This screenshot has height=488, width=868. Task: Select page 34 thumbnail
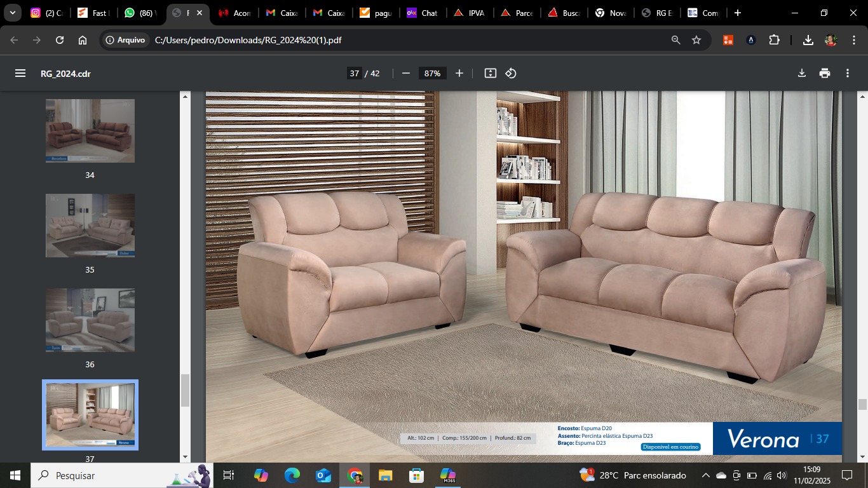[x=90, y=131]
